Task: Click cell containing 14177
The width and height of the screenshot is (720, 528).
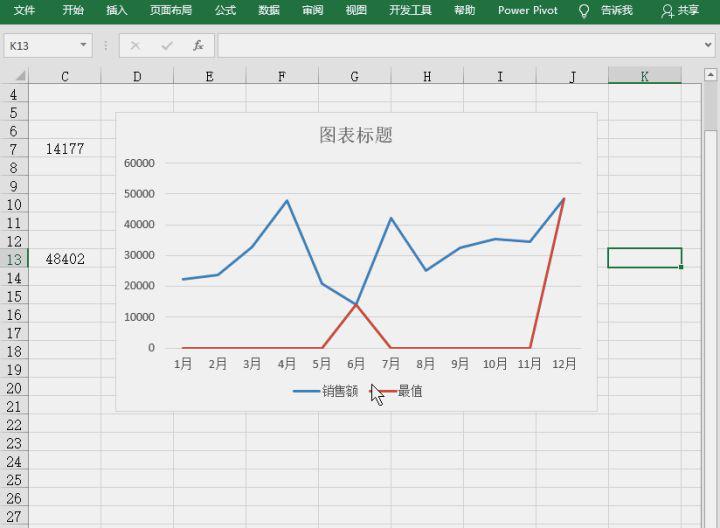Action: [65, 149]
